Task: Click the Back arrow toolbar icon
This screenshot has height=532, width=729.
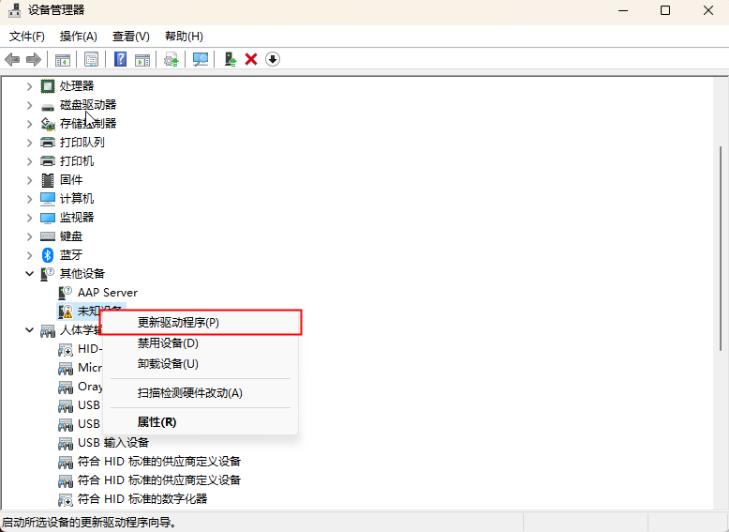Action: coord(13,60)
